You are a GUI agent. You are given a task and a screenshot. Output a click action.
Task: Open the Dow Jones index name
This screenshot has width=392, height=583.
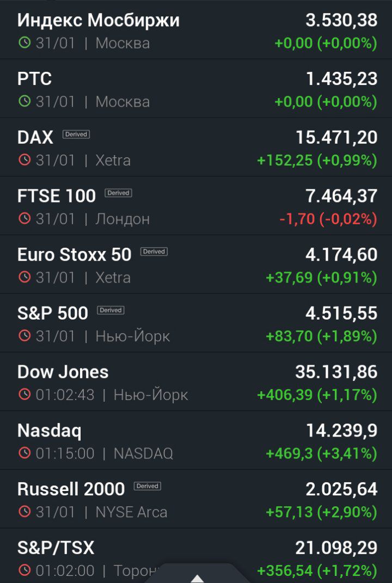click(x=63, y=372)
